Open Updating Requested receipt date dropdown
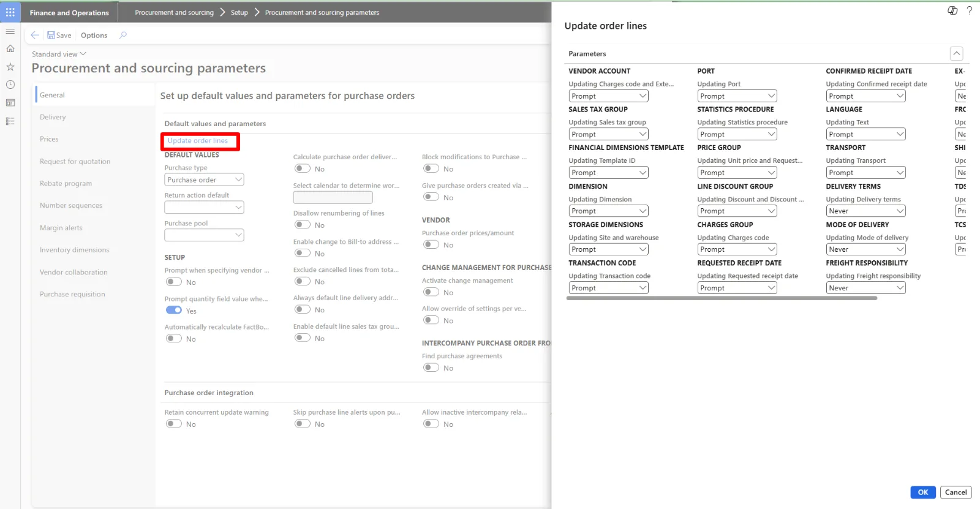The width and height of the screenshot is (980, 509). pyautogui.click(x=737, y=288)
